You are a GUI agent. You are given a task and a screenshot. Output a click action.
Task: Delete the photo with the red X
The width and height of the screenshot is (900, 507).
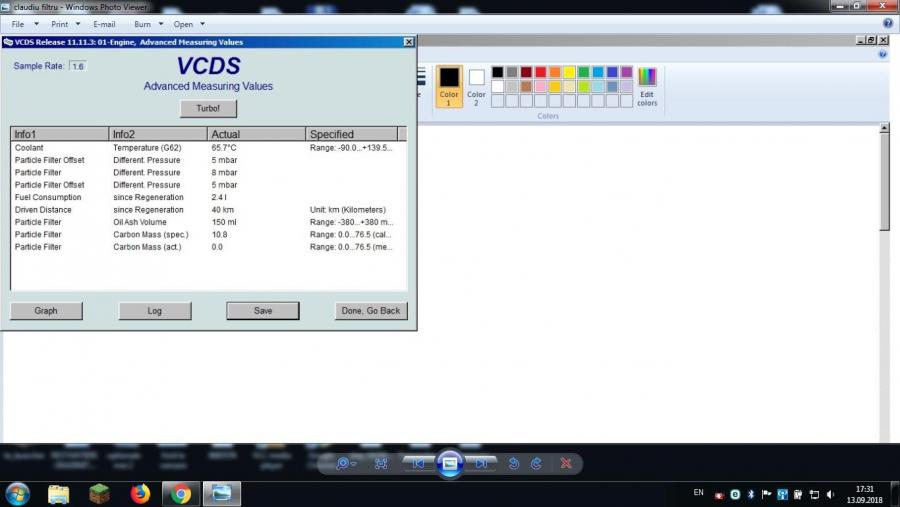(x=566, y=463)
